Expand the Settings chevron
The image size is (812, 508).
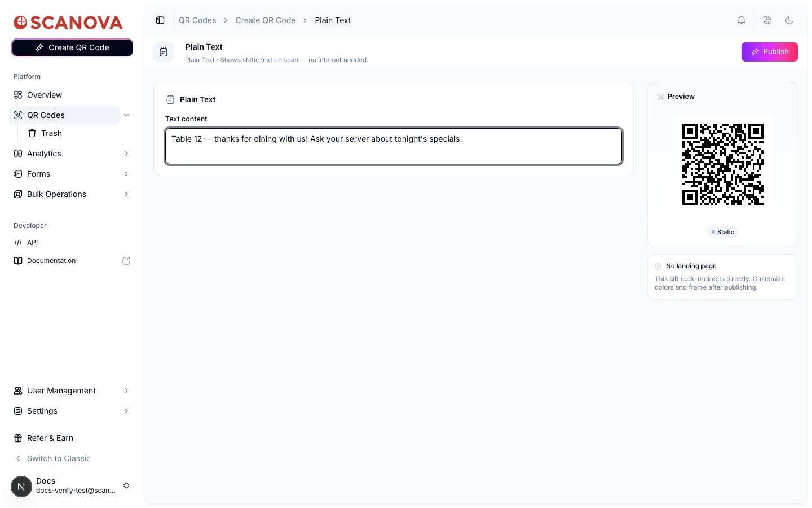(126, 411)
